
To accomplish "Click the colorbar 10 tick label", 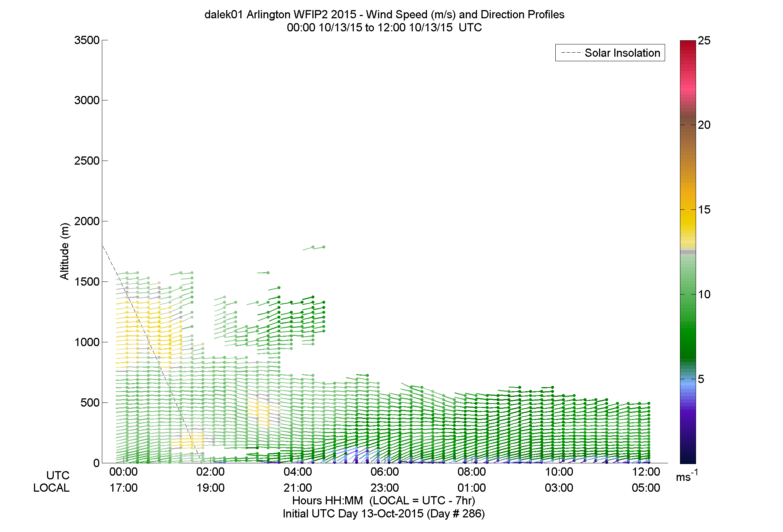I will 704,295.
